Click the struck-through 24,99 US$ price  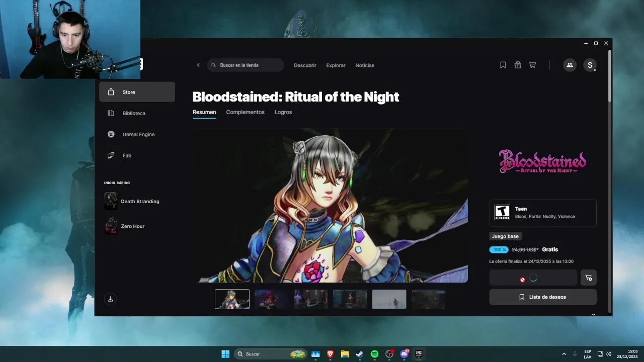point(525,249)
